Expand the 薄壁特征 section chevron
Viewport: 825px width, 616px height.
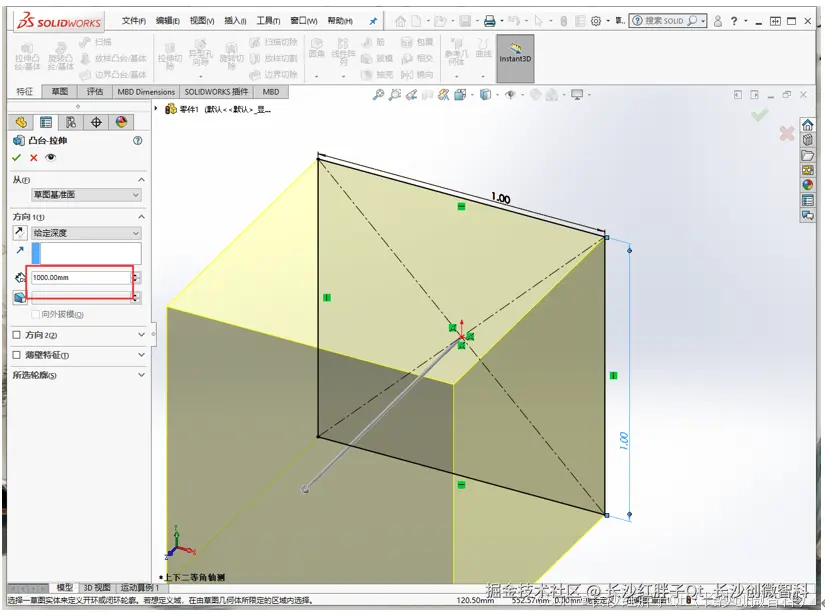[141, 355]
